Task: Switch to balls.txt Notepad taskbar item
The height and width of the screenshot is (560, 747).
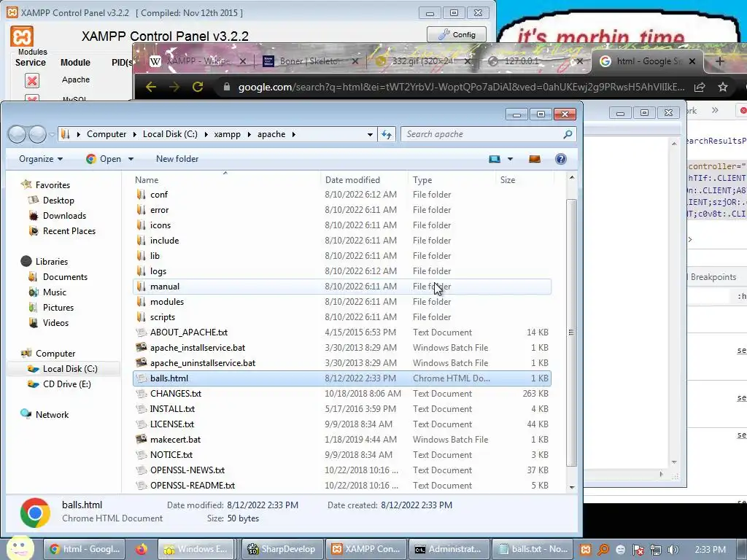Action: click(533, 550)
